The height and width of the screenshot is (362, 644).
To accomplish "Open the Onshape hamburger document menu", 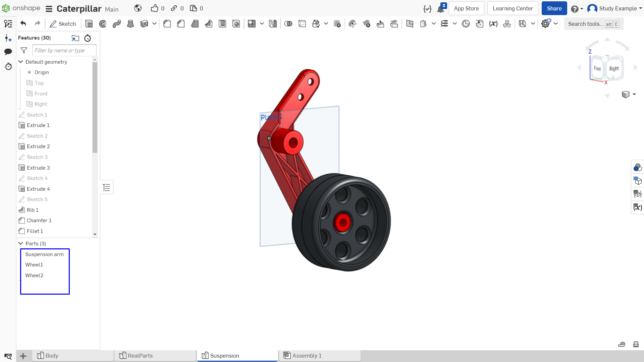I will 49,9.
